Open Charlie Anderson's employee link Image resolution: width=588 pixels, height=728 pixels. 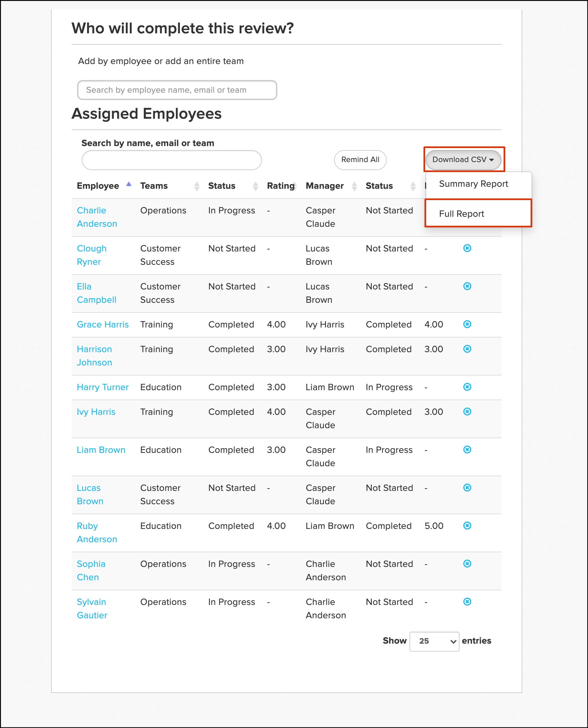pyautogui.click(x=97, y=217)
